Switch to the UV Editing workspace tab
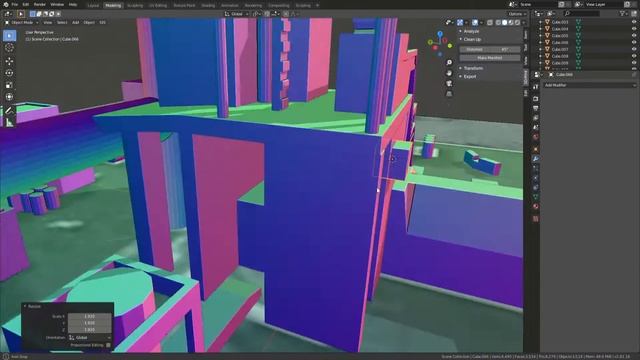This screenshot has width=640, height=360. click(x=158, y=6)
